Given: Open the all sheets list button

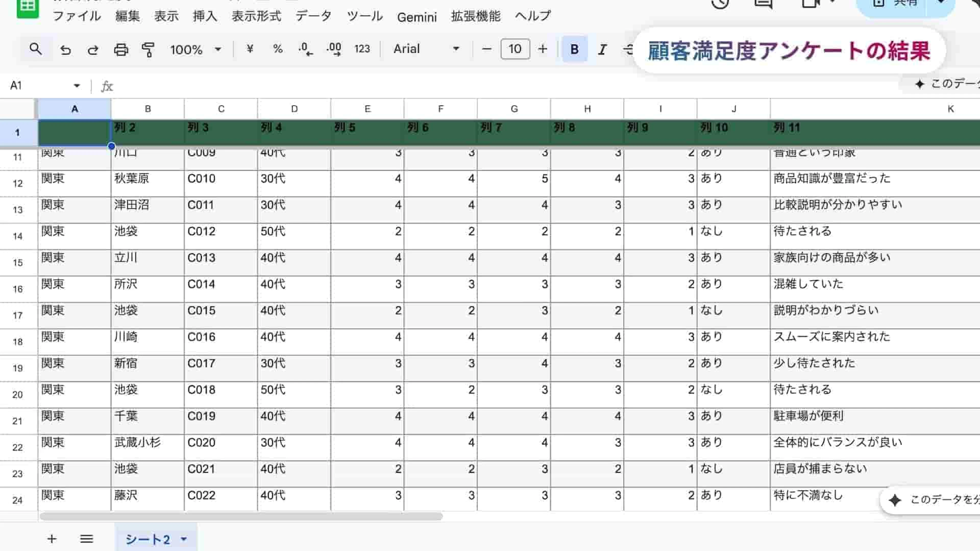Looking at the screenshot, I should [x=86, y=539].
